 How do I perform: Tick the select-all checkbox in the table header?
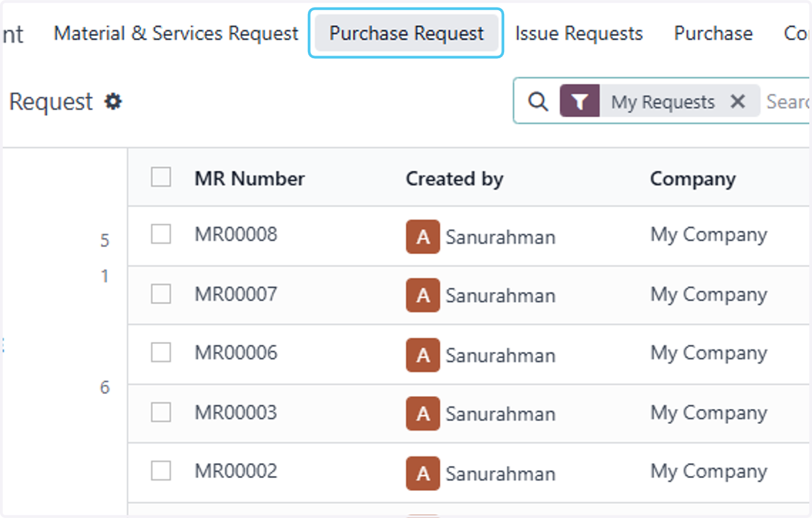161,177
